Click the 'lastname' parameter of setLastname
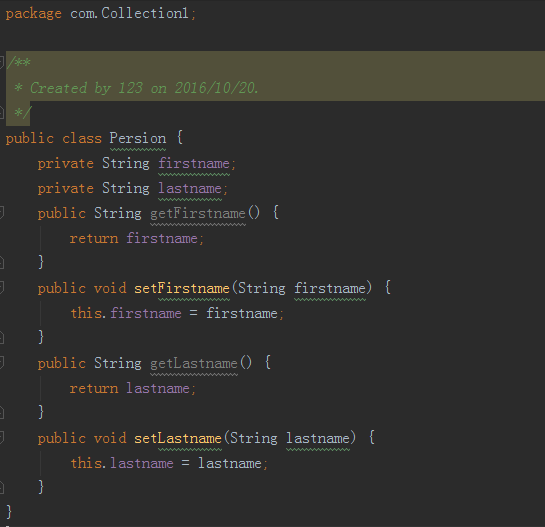The width and height of the screenshot is (545, 527). click(318, 438)
